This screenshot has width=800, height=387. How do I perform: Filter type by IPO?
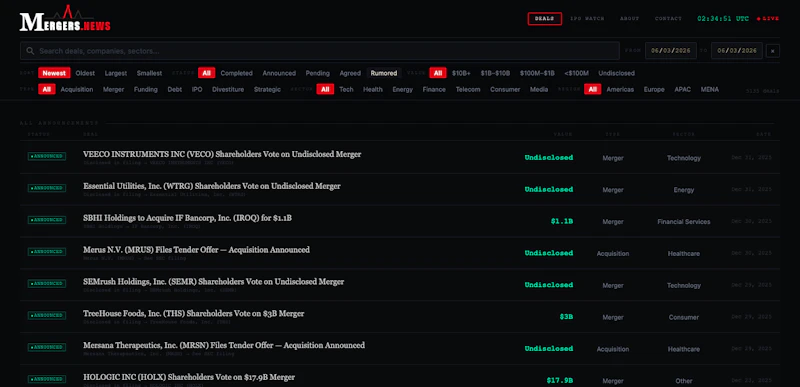pyautogui.click(x=197, y=89)
